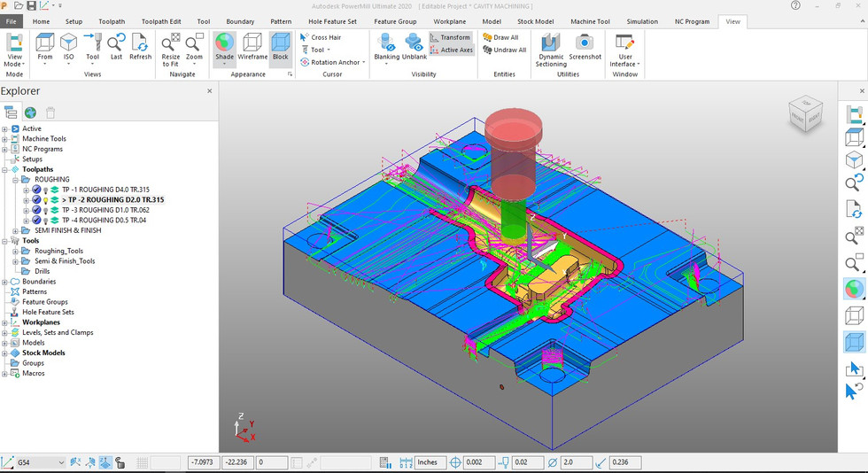Open Dynamic Sectioning utility
Image resolution: width=868 pixels, height=473 pixels.
tap(551, 50)
